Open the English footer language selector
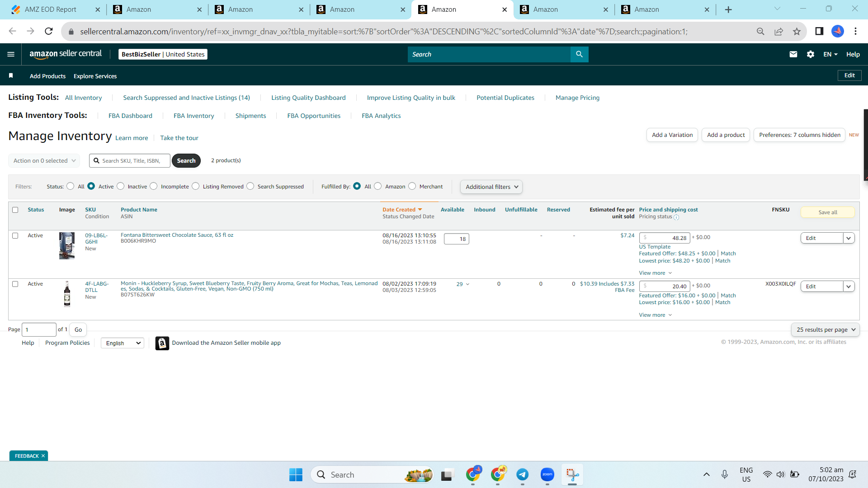The image size is (868, 488). [123, 343]
